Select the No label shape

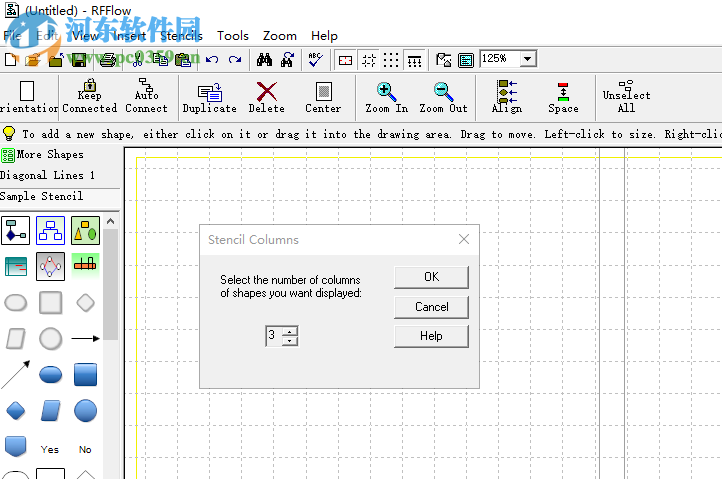(x=85, y=450)
